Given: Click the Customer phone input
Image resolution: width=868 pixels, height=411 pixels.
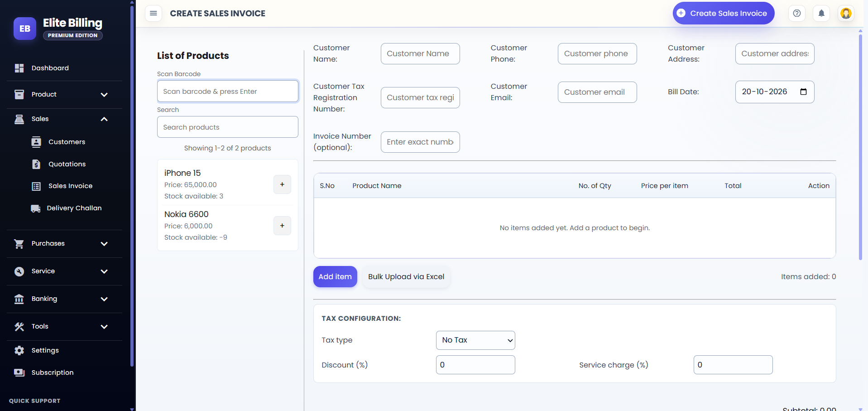Looking at the screenshot, I should coord(597,53).
